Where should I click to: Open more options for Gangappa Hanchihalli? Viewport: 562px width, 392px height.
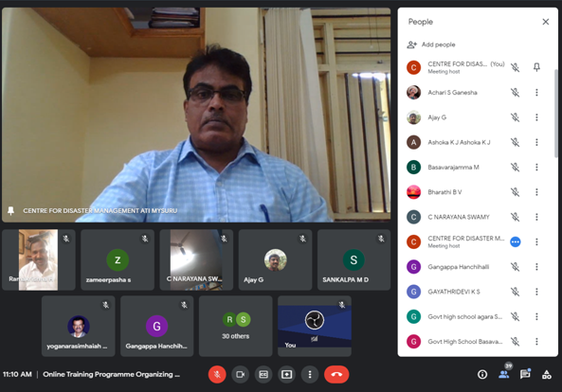click(536, 267)
